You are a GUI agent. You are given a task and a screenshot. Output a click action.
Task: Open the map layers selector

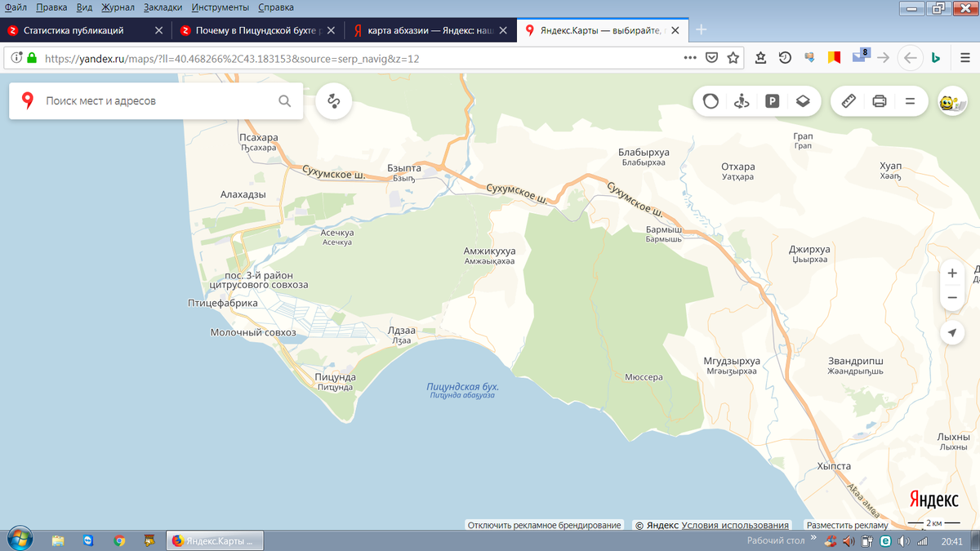click(x=803, y=101)
